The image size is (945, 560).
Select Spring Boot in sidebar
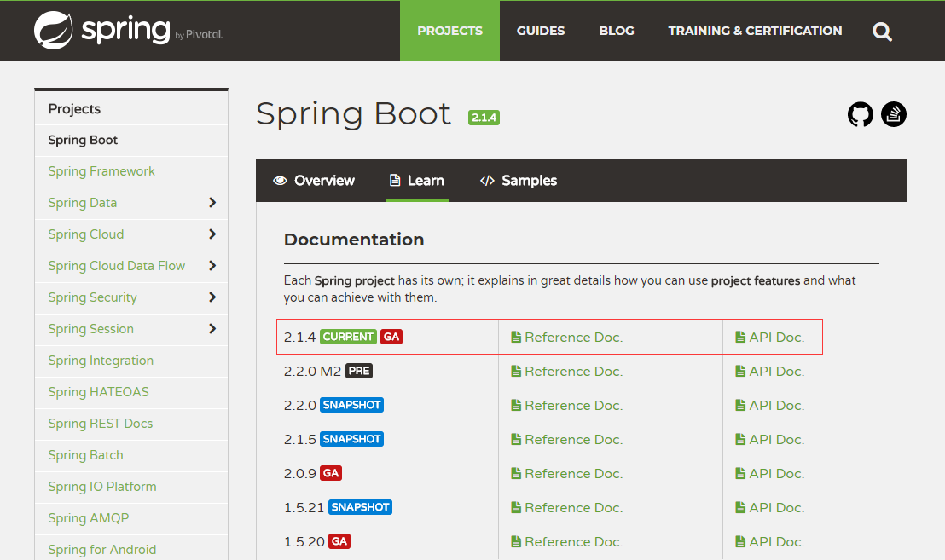[83, 140]
